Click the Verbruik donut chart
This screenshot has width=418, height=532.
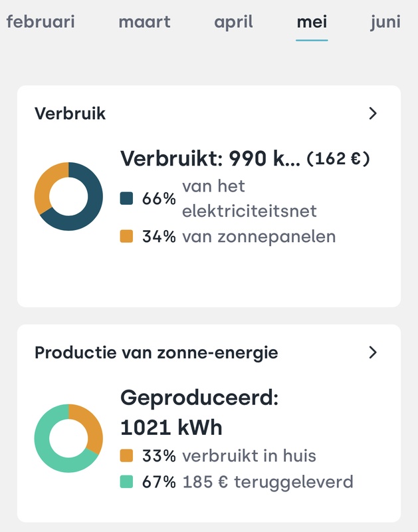click(x=68, y=198)
